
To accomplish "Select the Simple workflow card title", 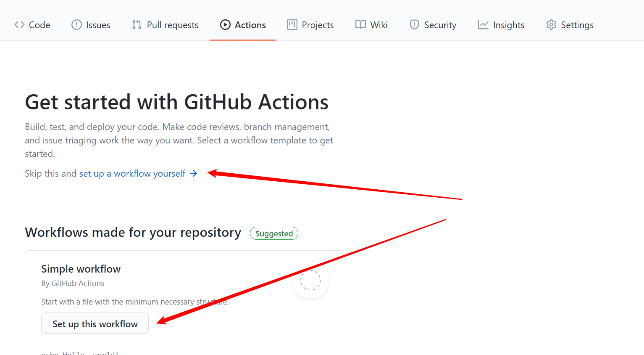I will pyautogui.click(x=81, y=269).
